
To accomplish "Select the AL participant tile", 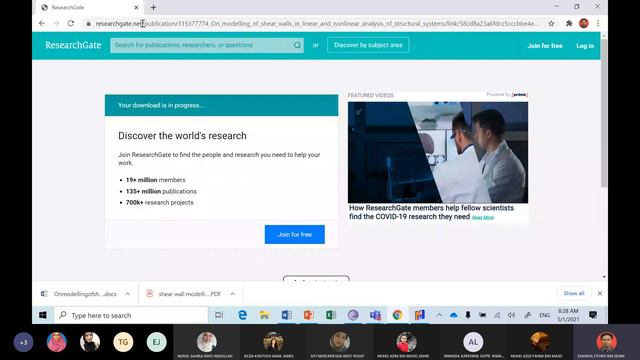I will (x=473, y=342).
